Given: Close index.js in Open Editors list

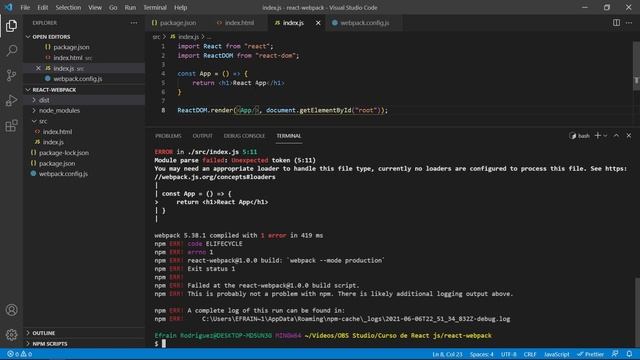Looking at the screenshot, I should point(38,68).
